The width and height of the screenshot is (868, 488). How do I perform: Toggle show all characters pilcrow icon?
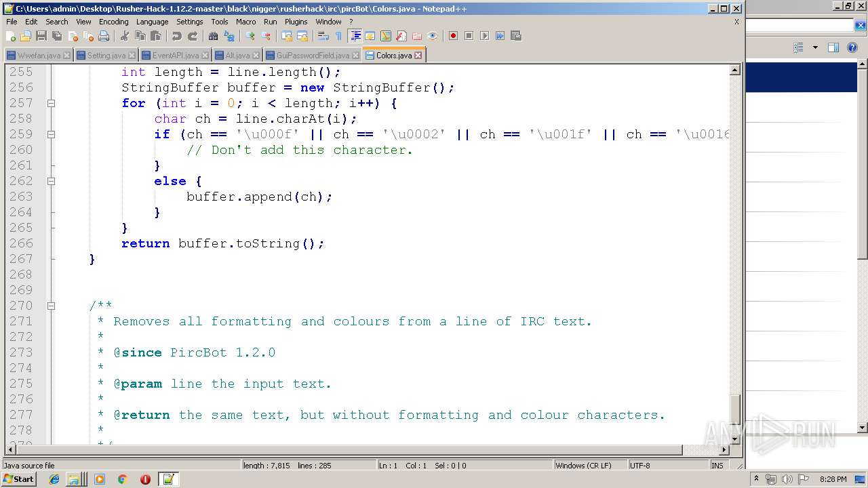(x=338, y=36)
